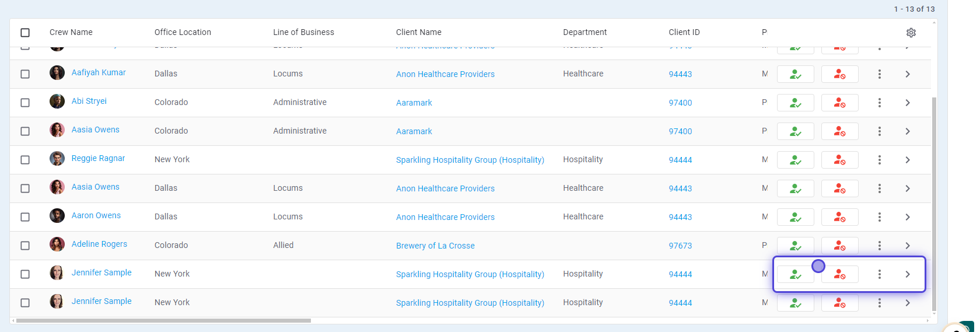Expand Reggie Ragnar row with chevron
980x332 pixels.
click(908, 160)
